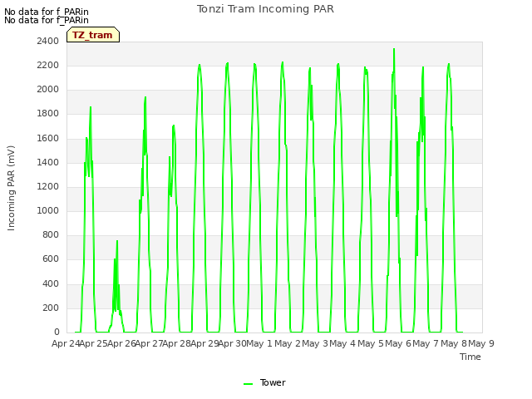Click the 1000 y-axis tick label
The height and width of the screenshot is (399, 532).
point(48,210)
